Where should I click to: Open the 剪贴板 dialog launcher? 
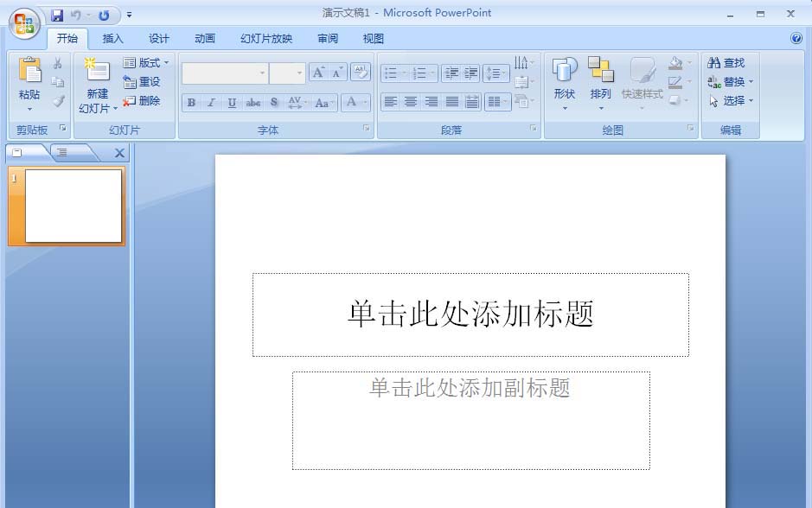[x=62, y=128]
